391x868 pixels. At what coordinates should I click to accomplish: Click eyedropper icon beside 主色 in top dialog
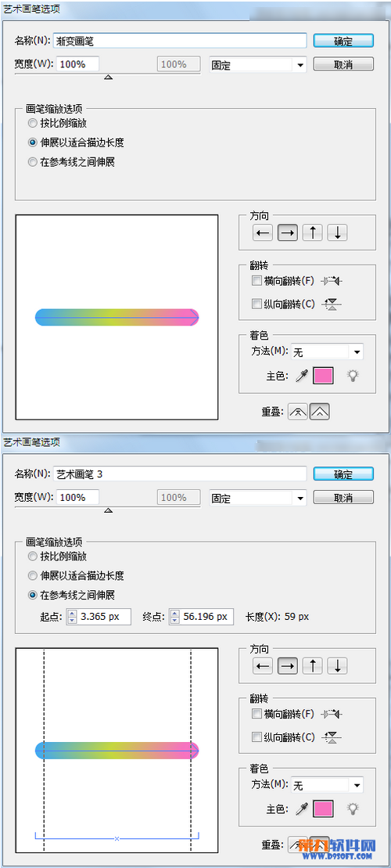(301, 376)
